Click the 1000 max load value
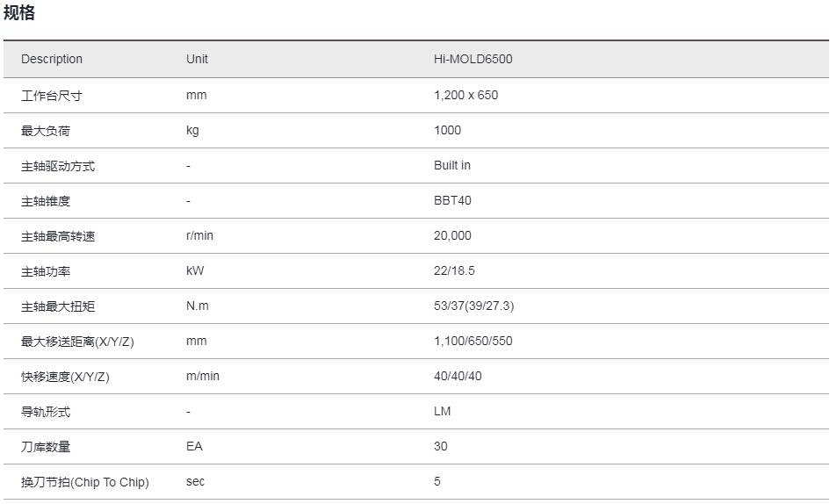The width and height of the screenshot is (830, 504). click(447, 130)
